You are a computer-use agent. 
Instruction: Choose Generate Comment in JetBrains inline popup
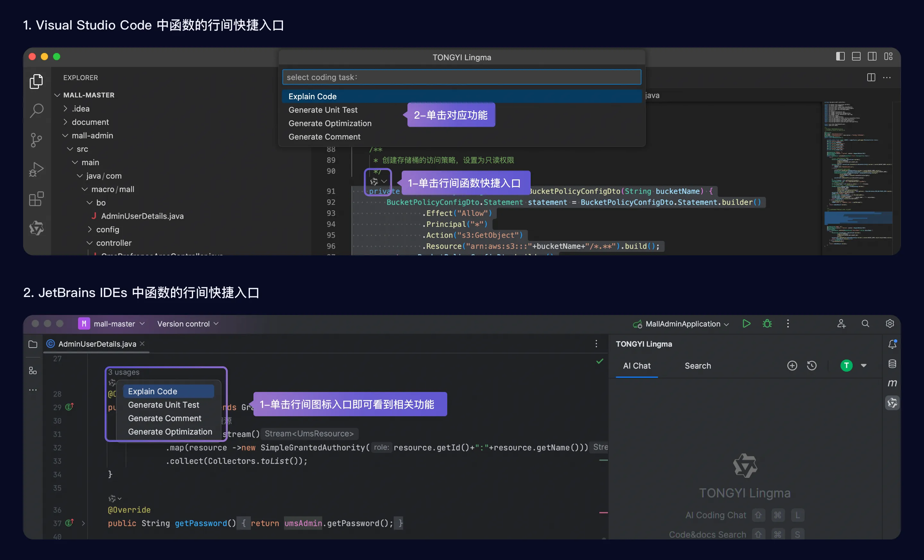point(165,418)
